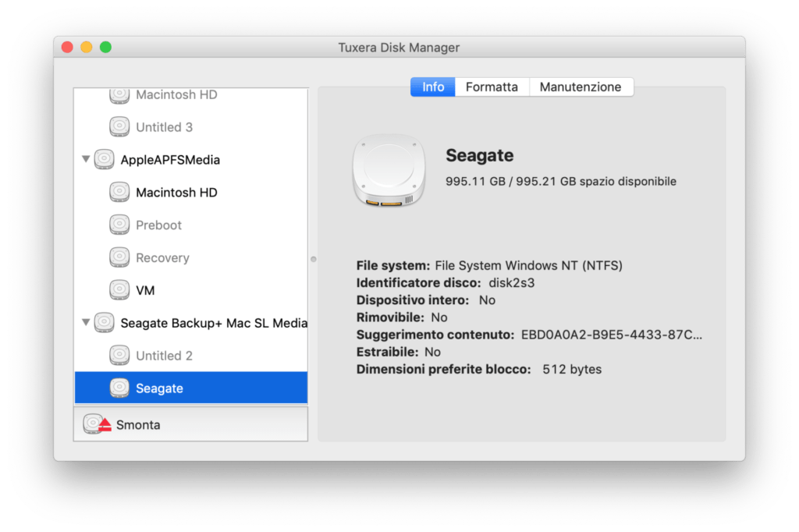Click the File System Windows NT (NTFS) value
The height and width of the screenshot is (532, 799).
click(x=528, y=265)
